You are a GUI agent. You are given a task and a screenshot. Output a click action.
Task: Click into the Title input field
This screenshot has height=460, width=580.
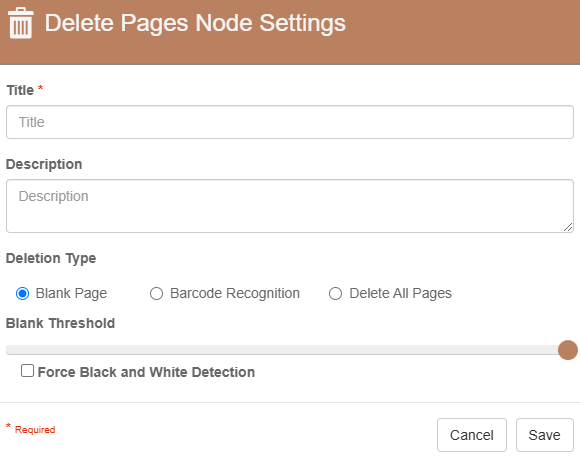pos(290,122)
